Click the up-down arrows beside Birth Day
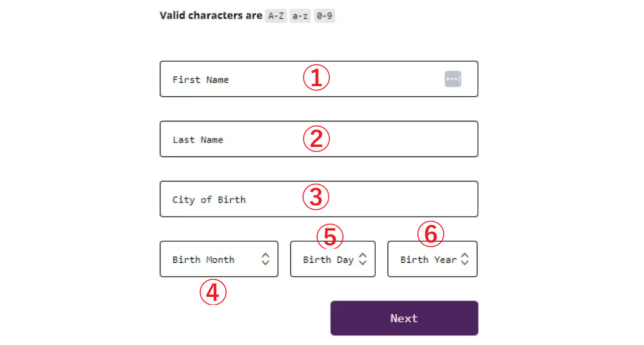644x345 pixels. click(x=363, y=259)
